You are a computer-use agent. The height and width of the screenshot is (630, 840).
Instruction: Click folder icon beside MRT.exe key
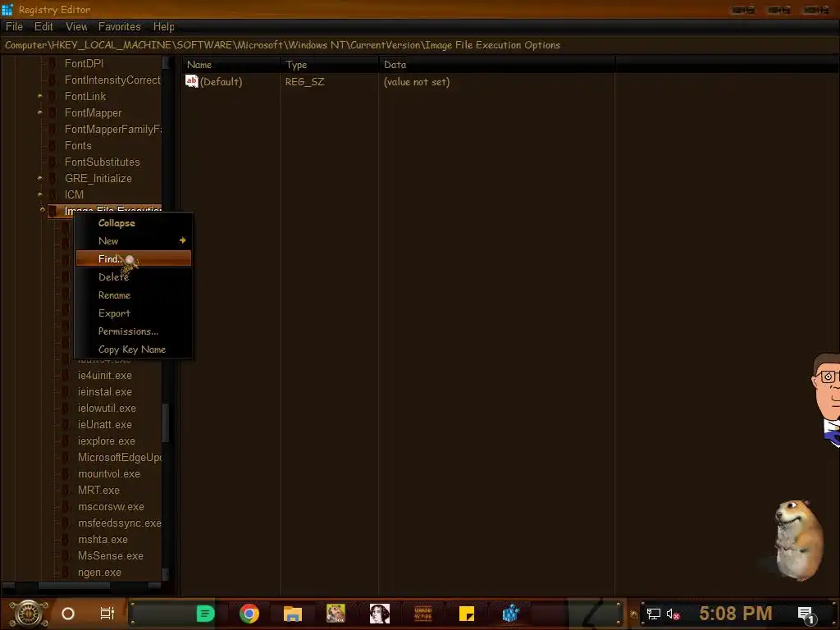pos(66,491)
